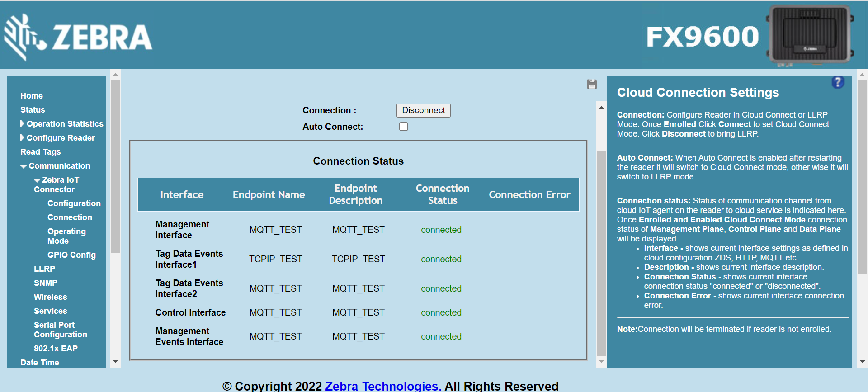Click the sidebar scrollbar thumb
Screen dimensions: 868x392
[x=115, y=167]
